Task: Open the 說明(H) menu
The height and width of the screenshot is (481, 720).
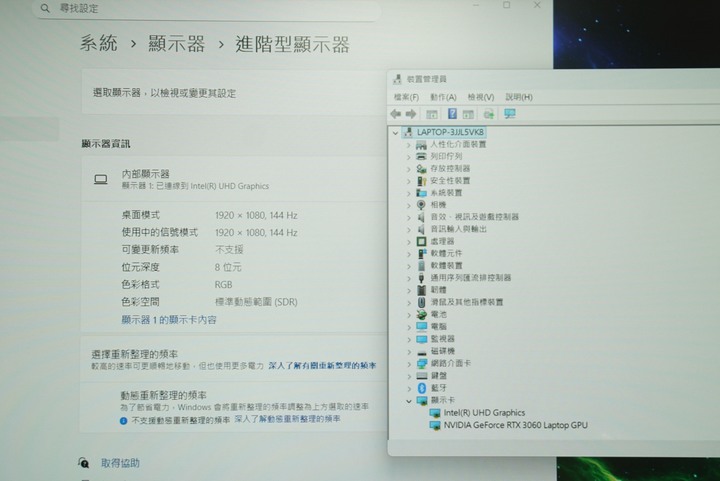Action: coord(519,97)
